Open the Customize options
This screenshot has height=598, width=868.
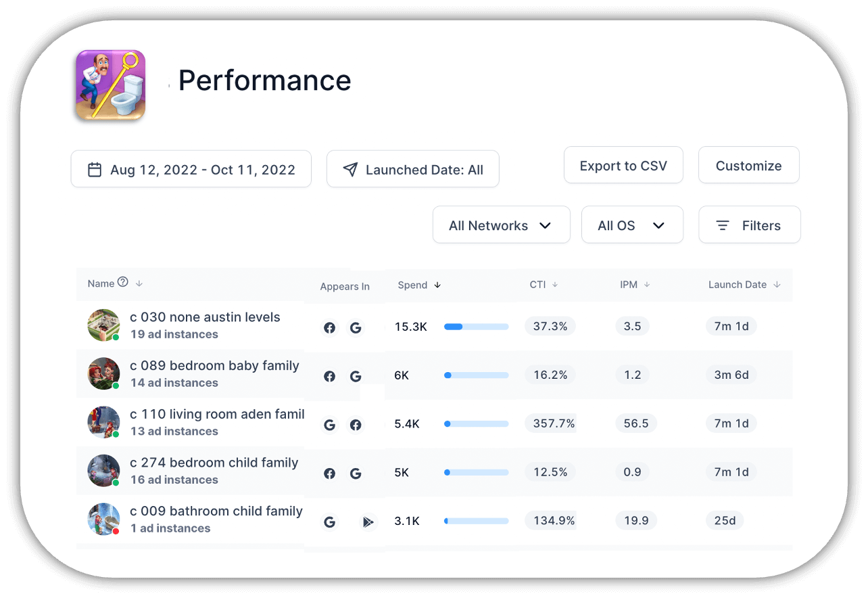pos(748,164)
